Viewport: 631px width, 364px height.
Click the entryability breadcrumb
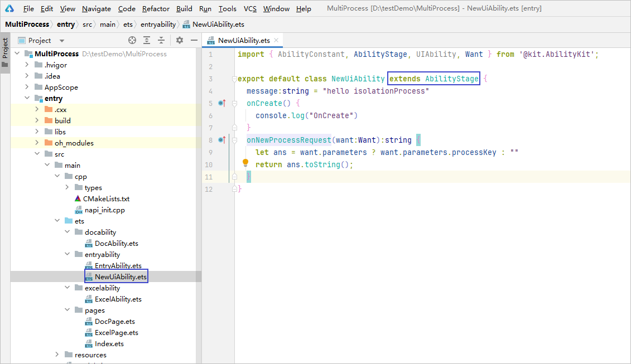[x=158, y=24]
